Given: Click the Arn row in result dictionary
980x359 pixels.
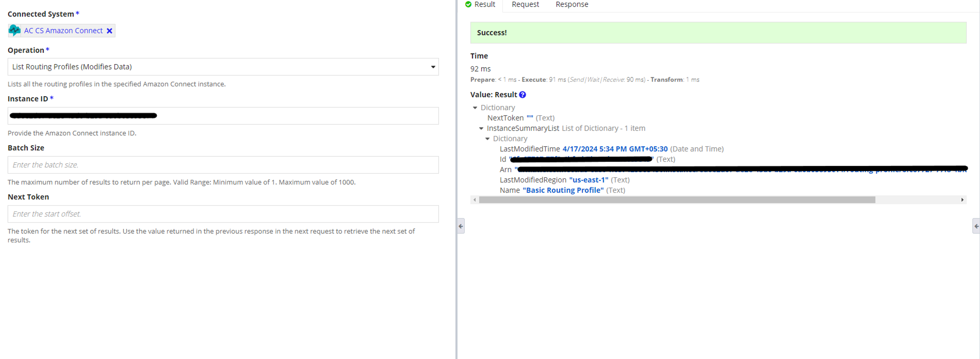Looking at the screenshot, I should (x=733, y=169).
